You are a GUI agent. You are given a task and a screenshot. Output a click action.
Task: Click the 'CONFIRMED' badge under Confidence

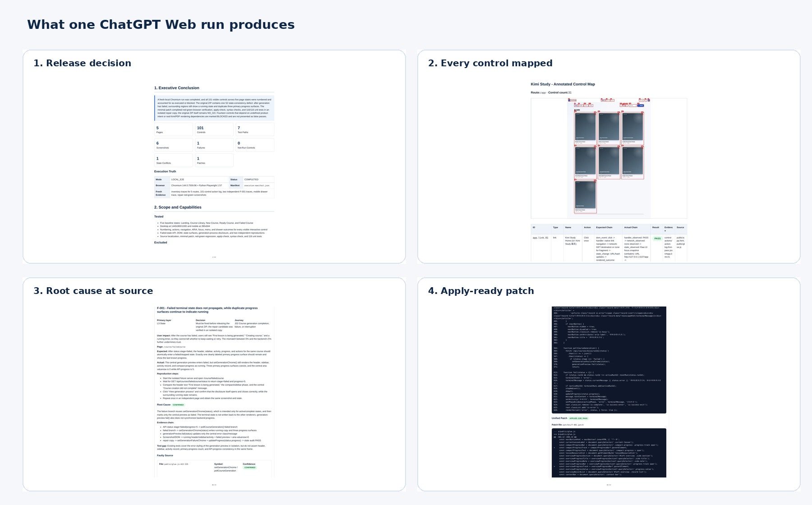249,468
